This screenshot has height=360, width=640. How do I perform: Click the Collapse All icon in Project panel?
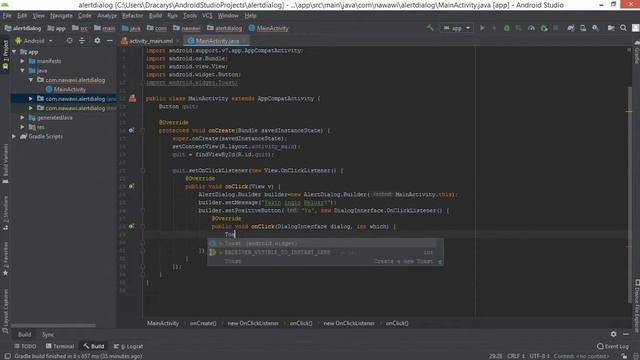pyautogui.click(x=82, y=41)
